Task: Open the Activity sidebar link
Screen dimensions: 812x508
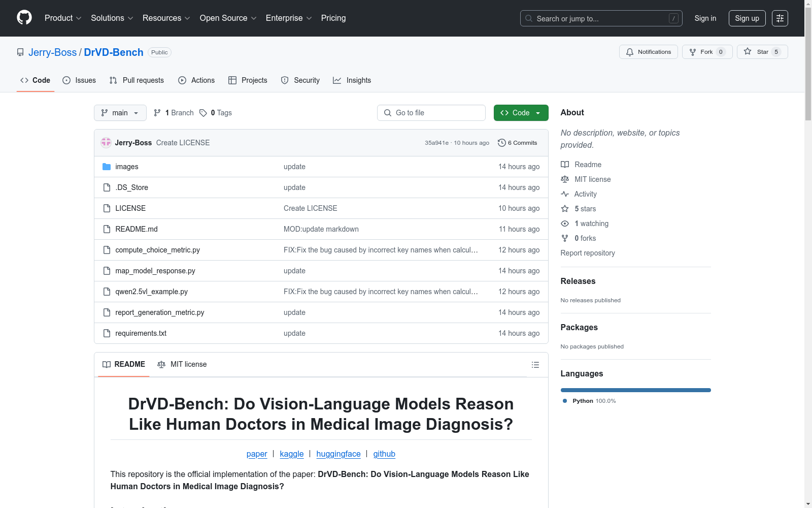Action: coord(579,194)
